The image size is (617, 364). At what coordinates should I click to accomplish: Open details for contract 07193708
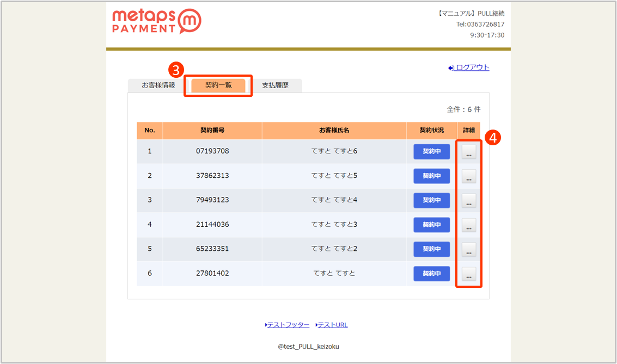pyautogui.click(x=469, y=152)
